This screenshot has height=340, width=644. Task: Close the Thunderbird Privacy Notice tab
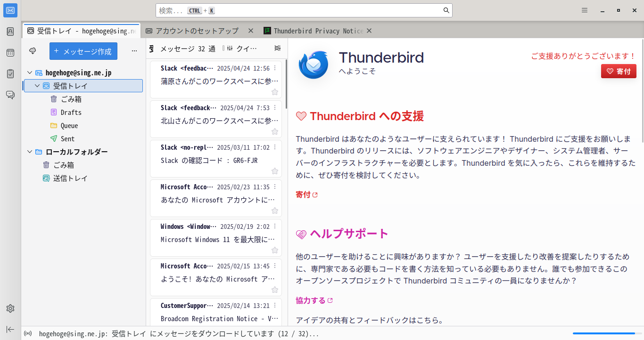click(x=369, y=31)
